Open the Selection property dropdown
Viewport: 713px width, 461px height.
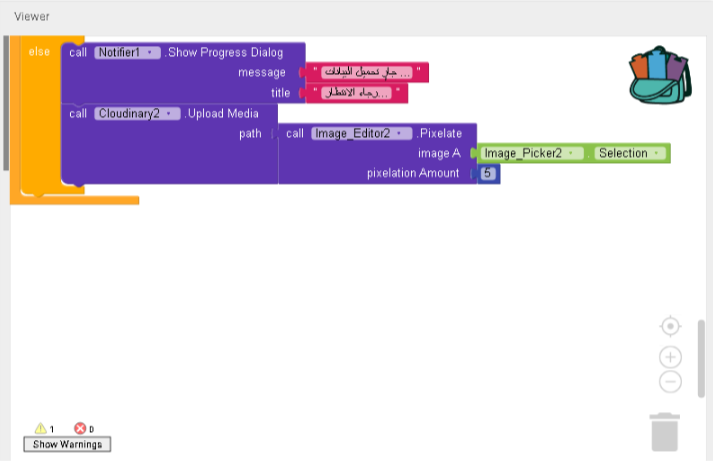coord(630,153)
